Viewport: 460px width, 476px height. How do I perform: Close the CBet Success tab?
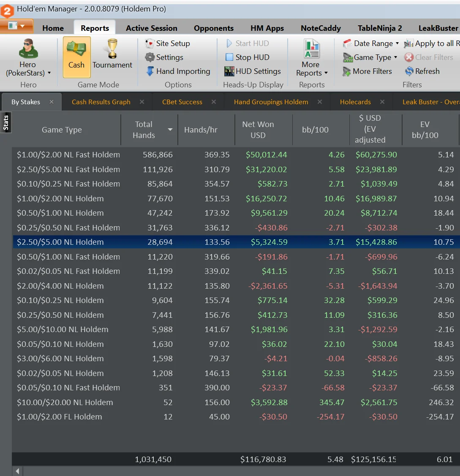point(214,102)
